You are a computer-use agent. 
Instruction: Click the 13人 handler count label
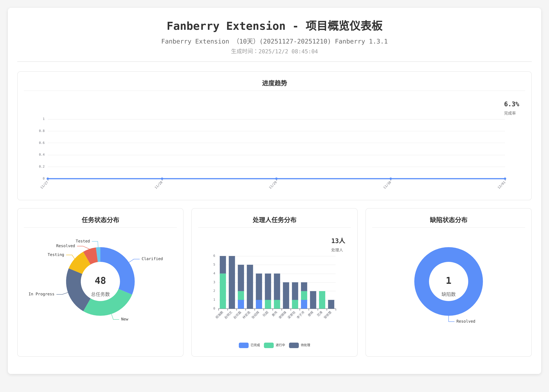338,241
